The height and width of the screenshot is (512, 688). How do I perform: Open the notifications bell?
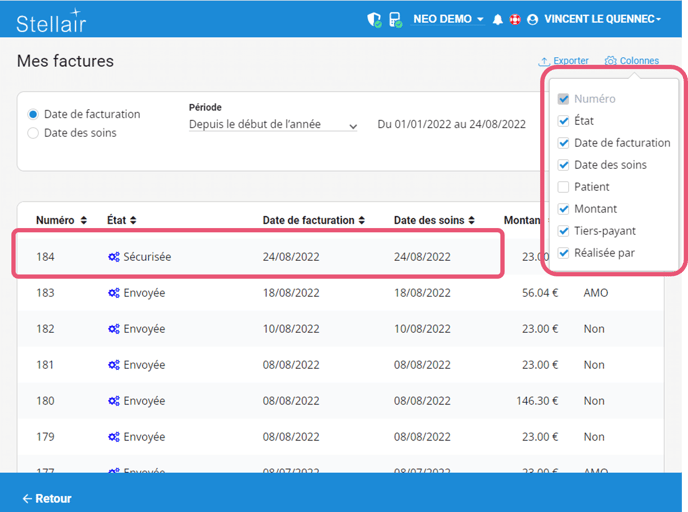click(x=497, y=19)
